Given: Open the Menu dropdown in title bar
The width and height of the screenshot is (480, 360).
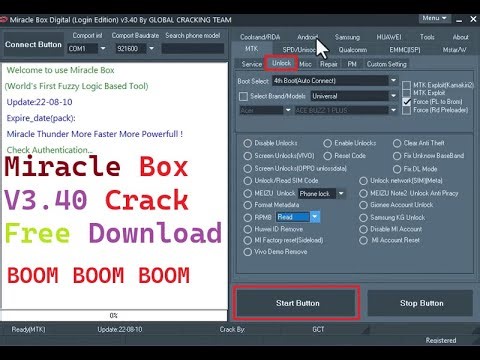Looking at the screenshot, I should [435, 18].
